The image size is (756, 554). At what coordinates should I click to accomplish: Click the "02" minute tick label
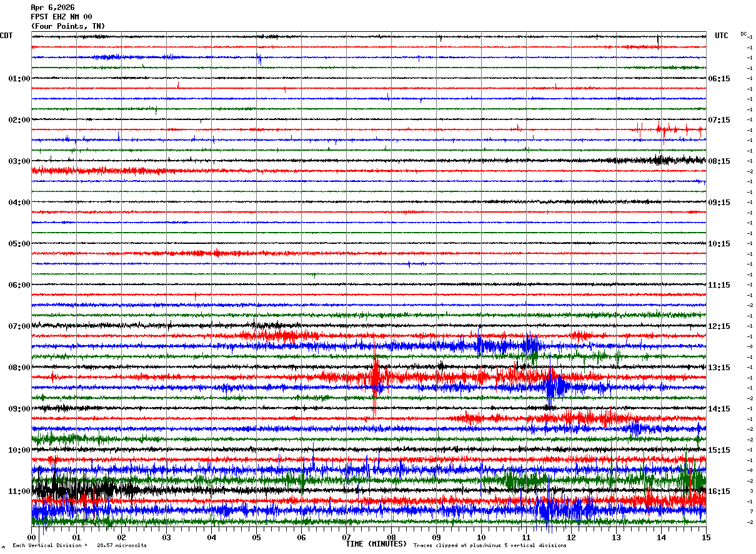pos(122,537)
